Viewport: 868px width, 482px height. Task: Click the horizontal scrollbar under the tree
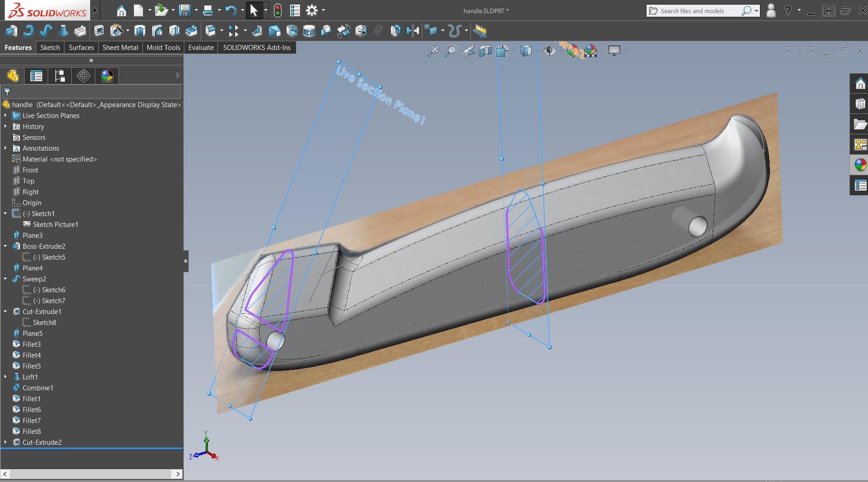click(91, 474)
